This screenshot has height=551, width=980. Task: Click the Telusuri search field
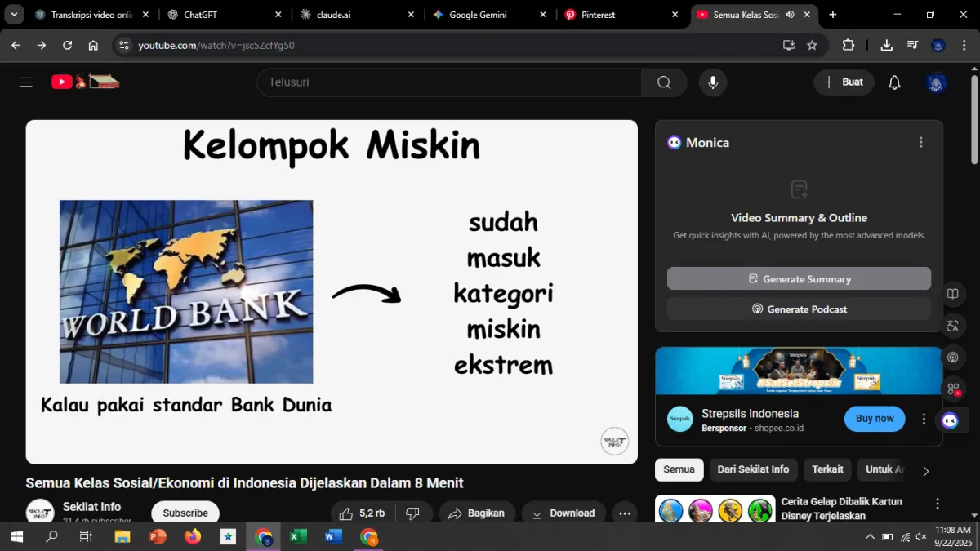tap(449, 82)
